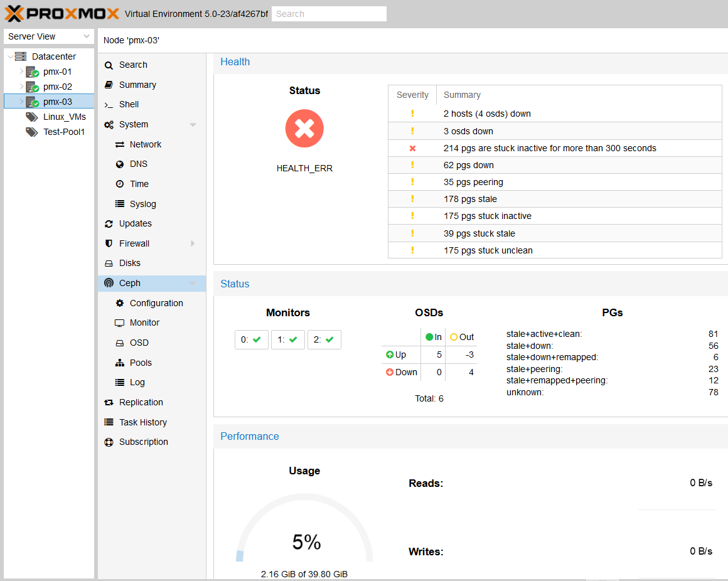Click the 5% usage gauge

click(304, 529)
